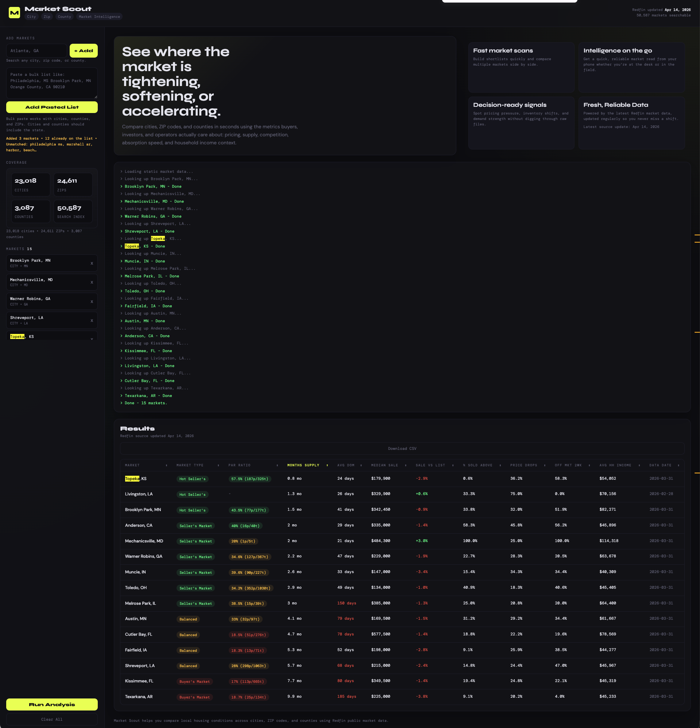Click Livingston, LA market name
700x728 pixels.
139,494
